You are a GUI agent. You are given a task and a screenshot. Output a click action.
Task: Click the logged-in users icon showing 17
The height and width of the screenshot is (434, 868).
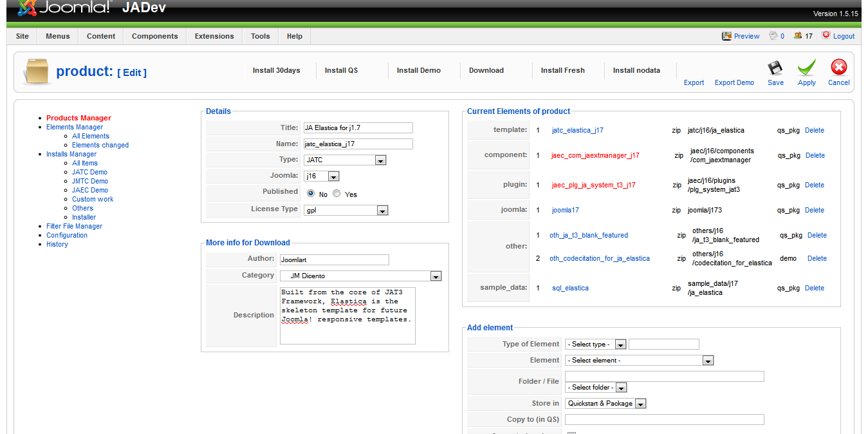[x=798, y=36]
